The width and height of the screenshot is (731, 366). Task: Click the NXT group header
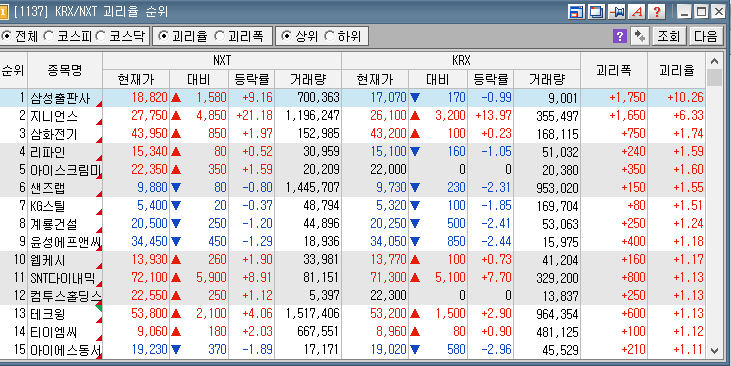pyautogui.click(x=222, y=61)
